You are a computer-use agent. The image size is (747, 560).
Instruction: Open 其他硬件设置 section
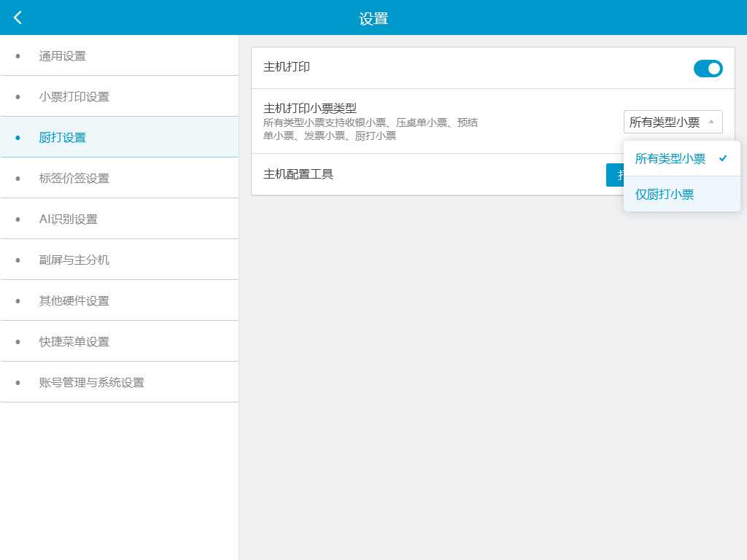(119, 301)
